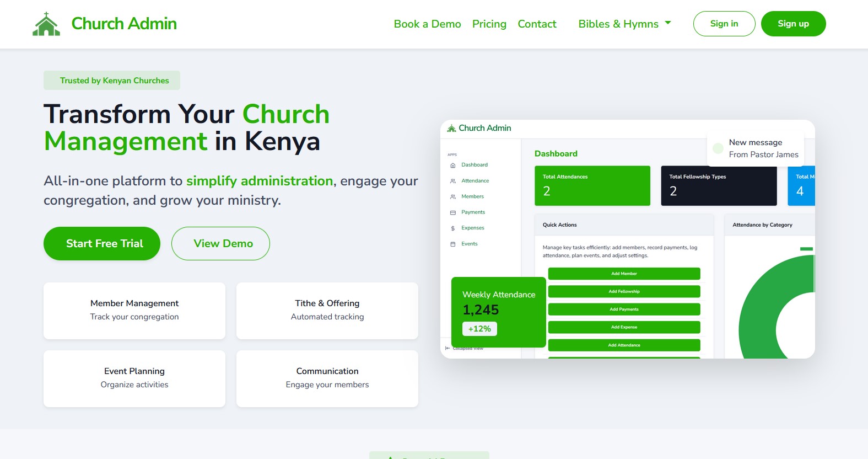Image resolution: width=868 pixels, height=459 pixels.
Task: Click the church logo icon in header
Action: pos(46,24)
